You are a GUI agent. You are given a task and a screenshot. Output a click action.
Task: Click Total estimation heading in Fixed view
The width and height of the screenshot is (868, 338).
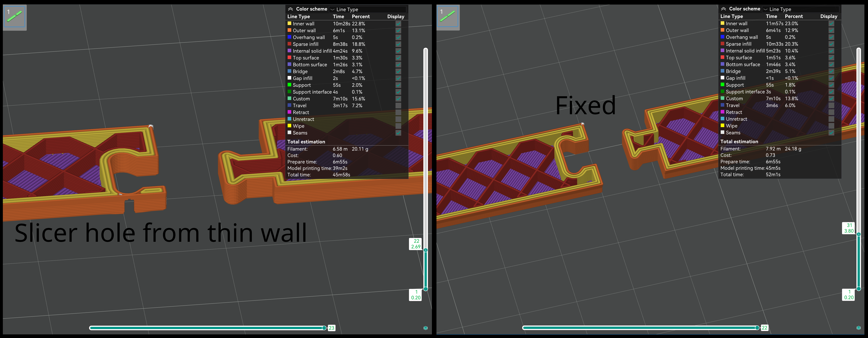(739, 141)
